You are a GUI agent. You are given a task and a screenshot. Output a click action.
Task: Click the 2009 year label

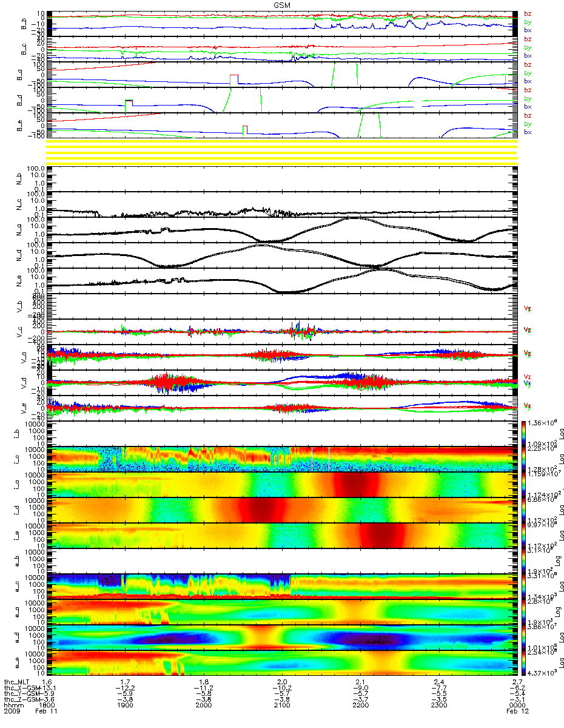coord(13,712)
